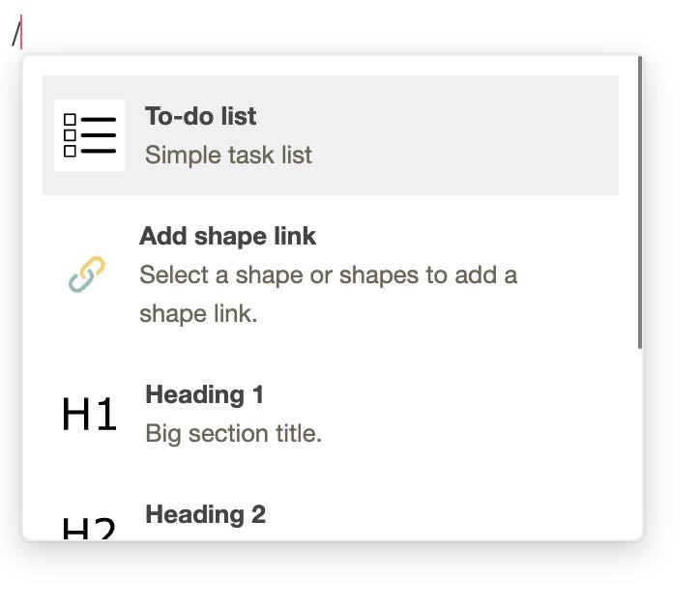
Task: Click the typed slash in the editor
Action: 16,34
